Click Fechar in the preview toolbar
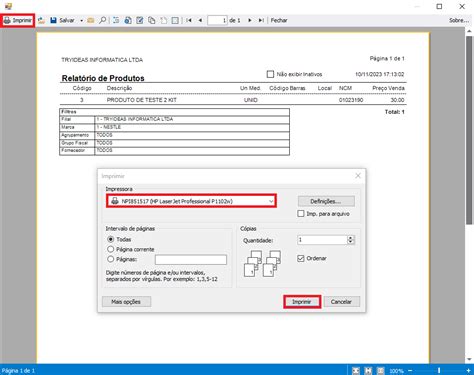Viewport: 474px width, 375px height. 279,20
